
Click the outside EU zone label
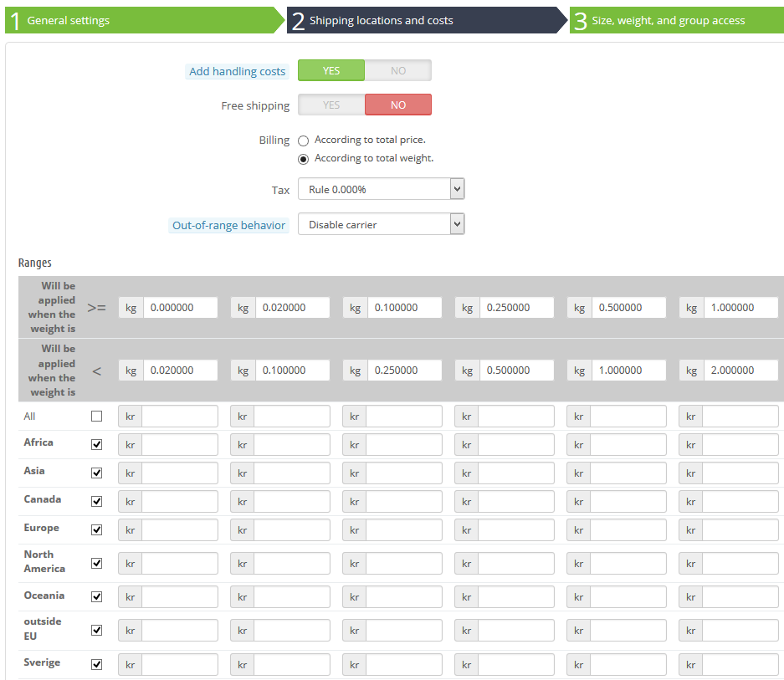coord(43,628)
